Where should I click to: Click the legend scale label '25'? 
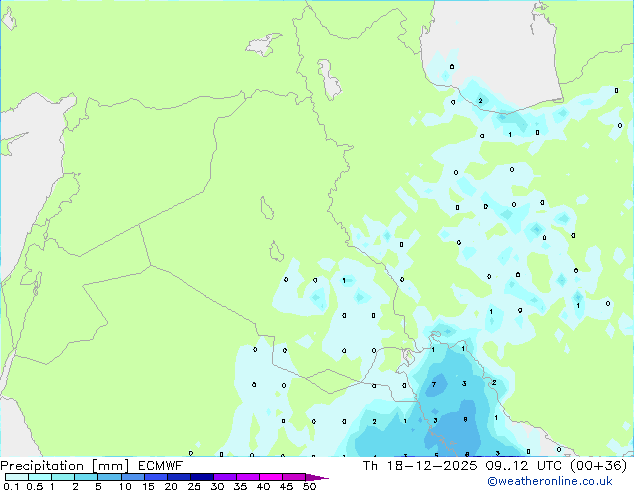tap(194, 486)
